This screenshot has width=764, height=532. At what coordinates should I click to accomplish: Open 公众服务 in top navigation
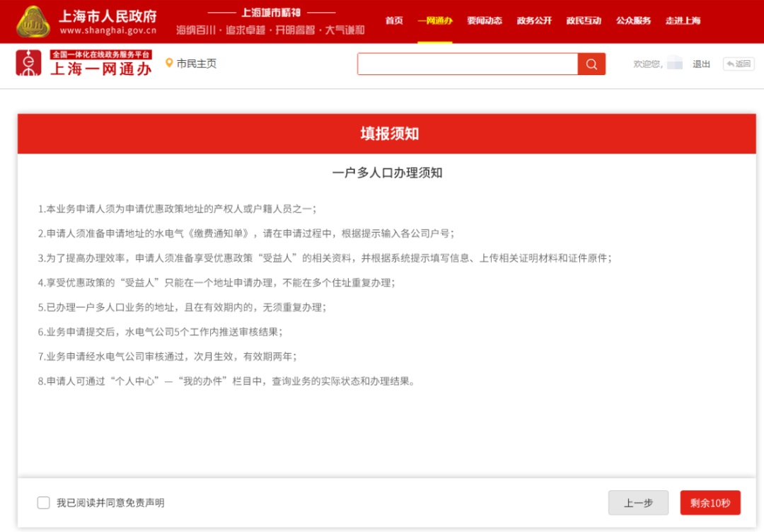(633, 21)
